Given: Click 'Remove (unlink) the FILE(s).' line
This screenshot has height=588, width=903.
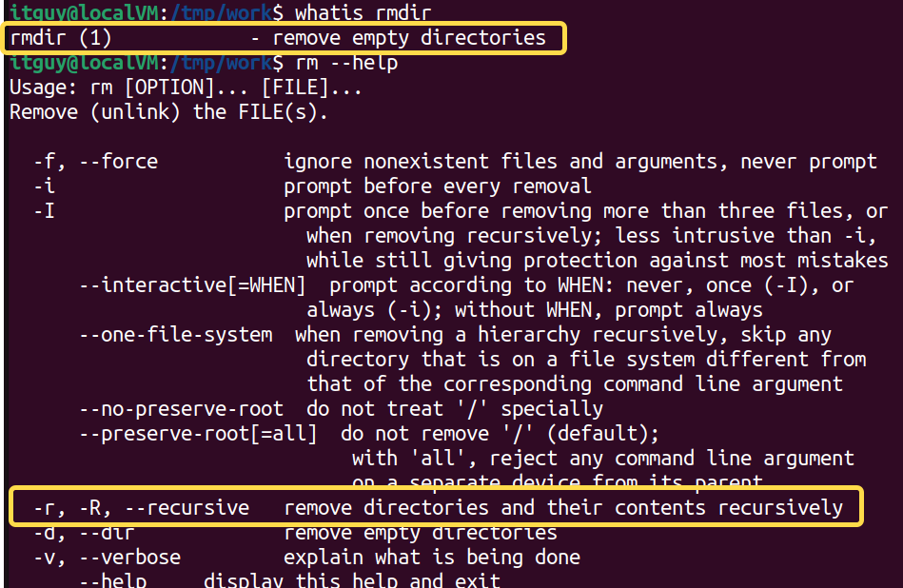Looking at the screenshot, I should point(168,112).
